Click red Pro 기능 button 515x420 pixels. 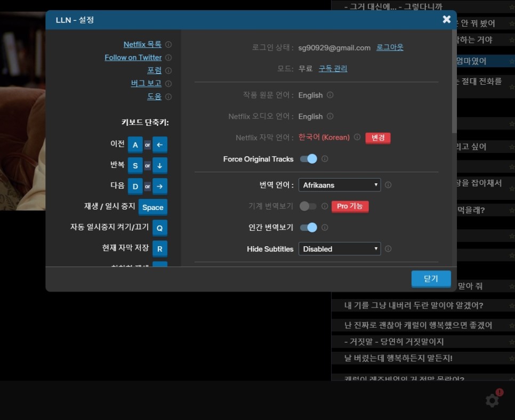point(350,206)
